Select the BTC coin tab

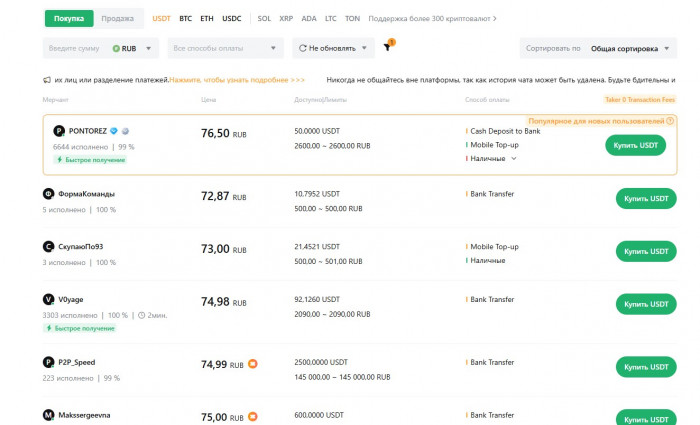(x=185, y=18)
